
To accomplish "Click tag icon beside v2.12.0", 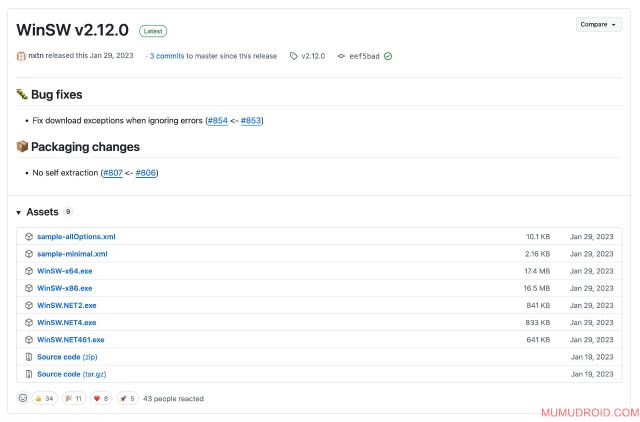I will [293, 56].
